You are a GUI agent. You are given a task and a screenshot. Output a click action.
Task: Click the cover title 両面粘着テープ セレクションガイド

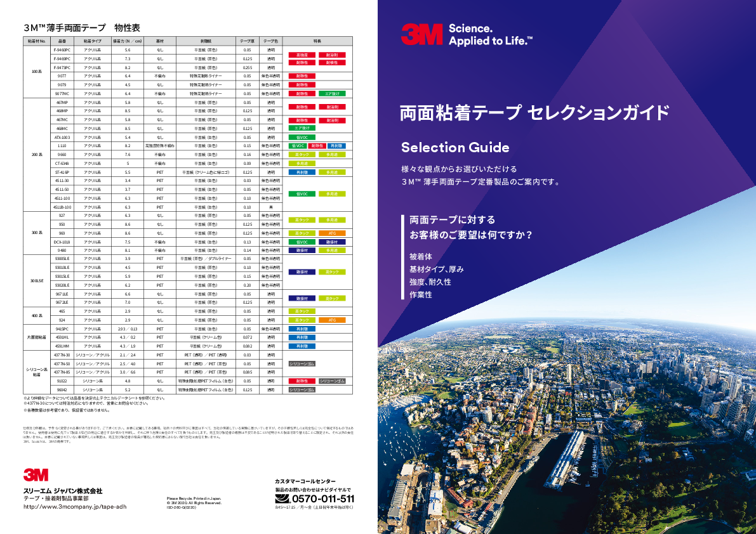click(534, 113)
